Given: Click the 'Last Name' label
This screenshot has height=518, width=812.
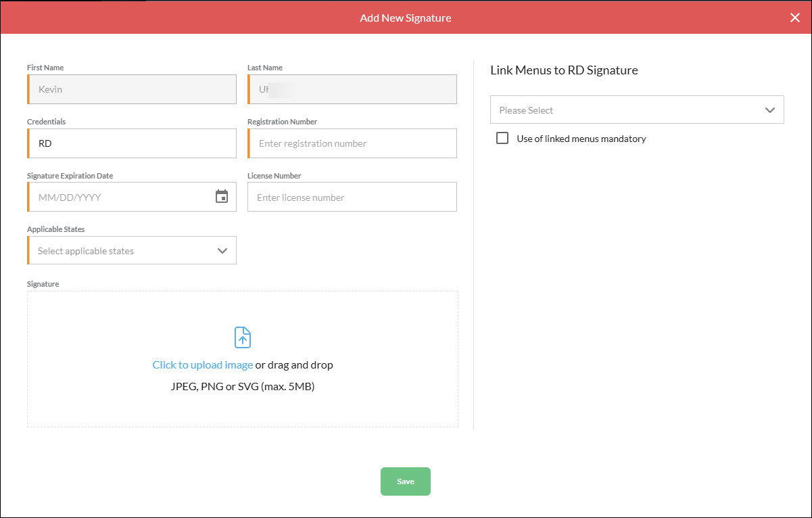Looking at the screenshot, I should [x=265, y=68].
